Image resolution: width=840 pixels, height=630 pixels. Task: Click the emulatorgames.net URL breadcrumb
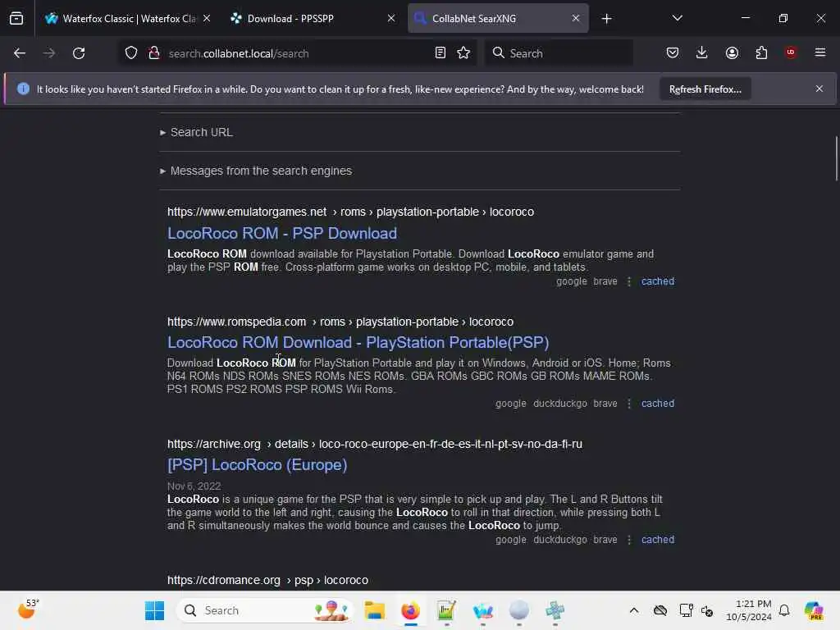click(350, 212)
